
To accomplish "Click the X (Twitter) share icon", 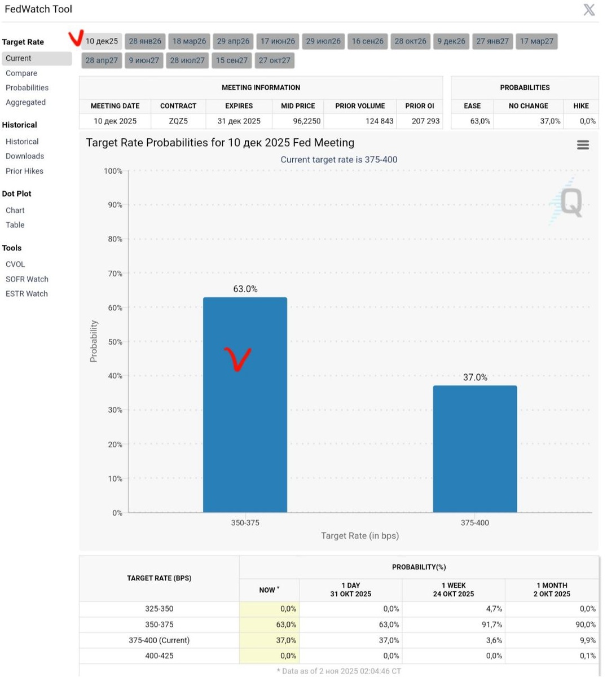I will [589, 10].
